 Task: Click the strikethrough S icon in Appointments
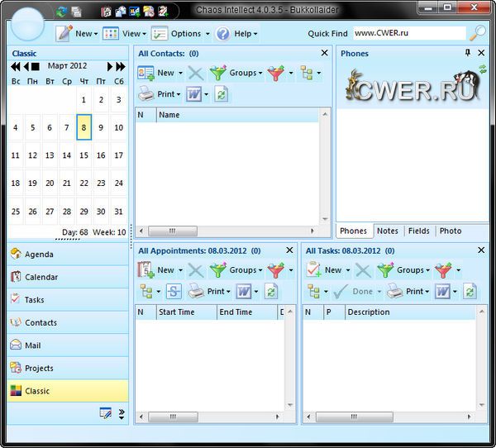tap(173, 291)
